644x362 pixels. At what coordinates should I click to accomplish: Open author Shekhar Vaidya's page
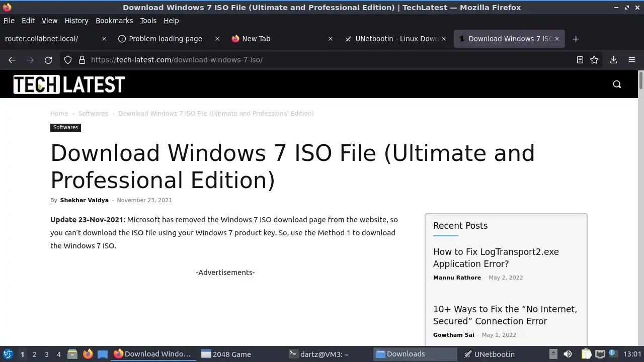tap(84, 200)
